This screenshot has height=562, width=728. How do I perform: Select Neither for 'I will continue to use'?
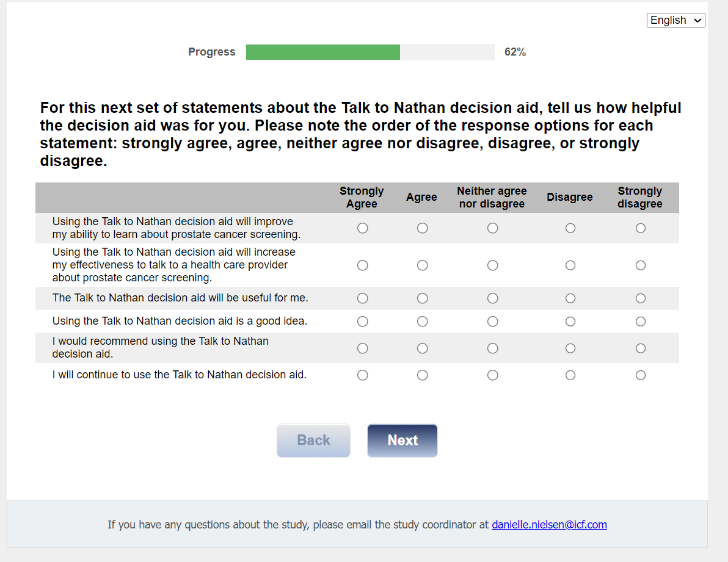pyautogui.click(x=493, y=375)
